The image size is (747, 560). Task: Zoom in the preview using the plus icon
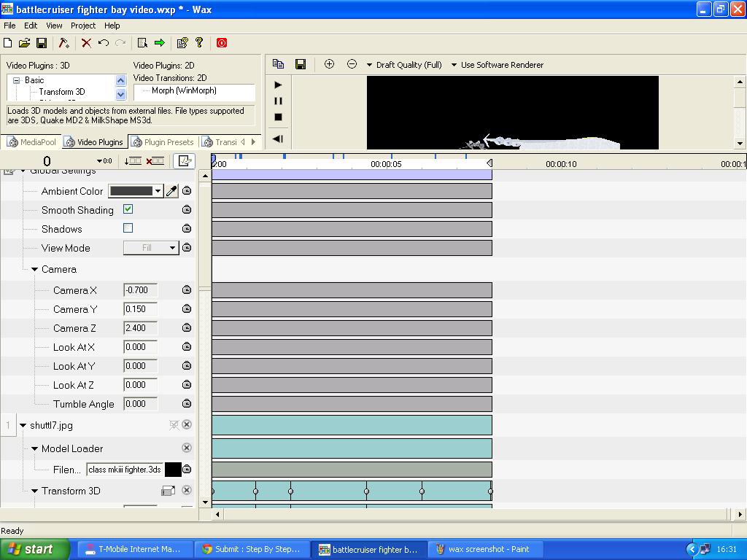pos(329,64)
